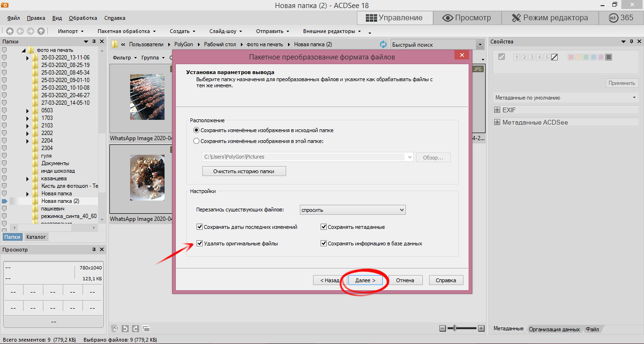
Task: Open the 'Метаданные по умолчанию' dropdown
Action: coord(565,98)
